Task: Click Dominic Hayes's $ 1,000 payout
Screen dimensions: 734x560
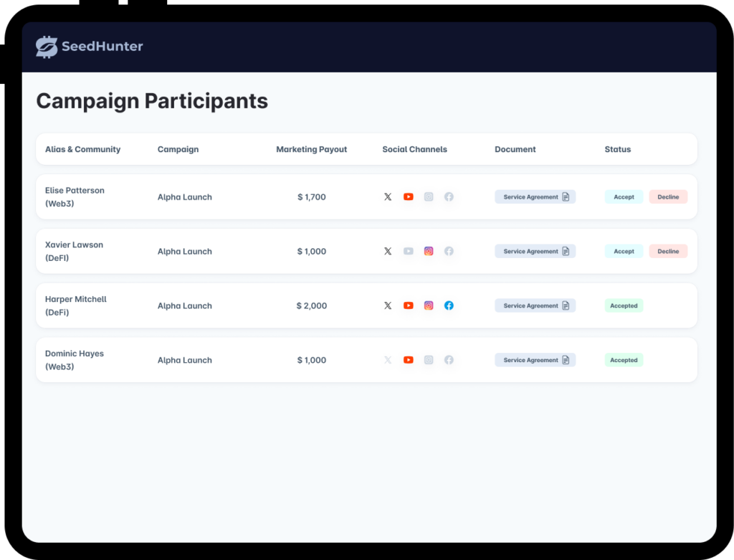Action: point(311,360)
